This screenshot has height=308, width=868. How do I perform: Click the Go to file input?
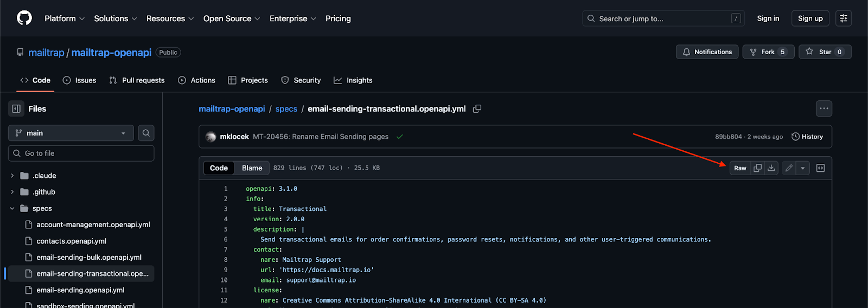(81, 153)
